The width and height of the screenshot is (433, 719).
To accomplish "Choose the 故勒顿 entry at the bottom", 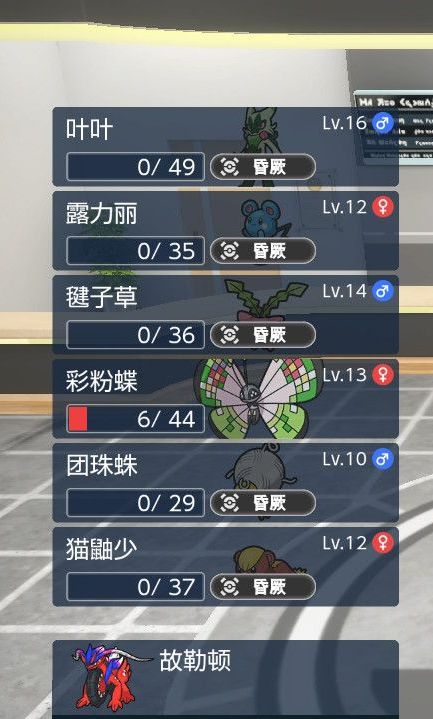I will 226,680.
